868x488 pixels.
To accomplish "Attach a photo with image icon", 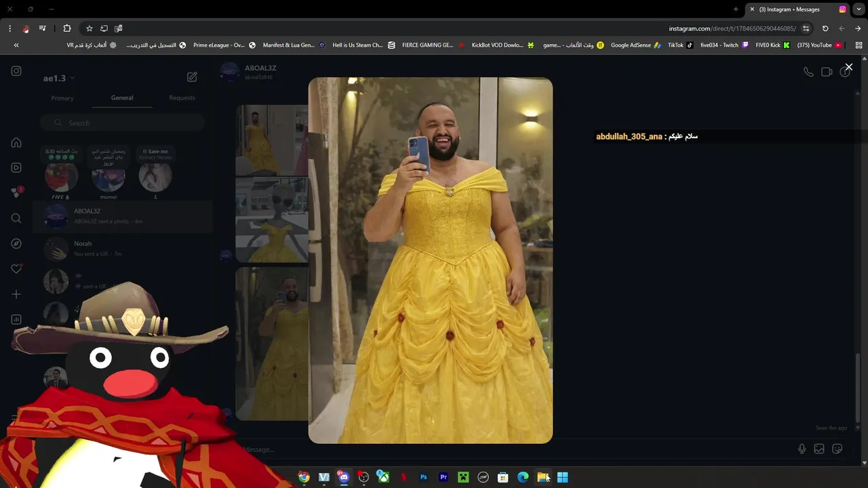I will [x=819, y=449].
